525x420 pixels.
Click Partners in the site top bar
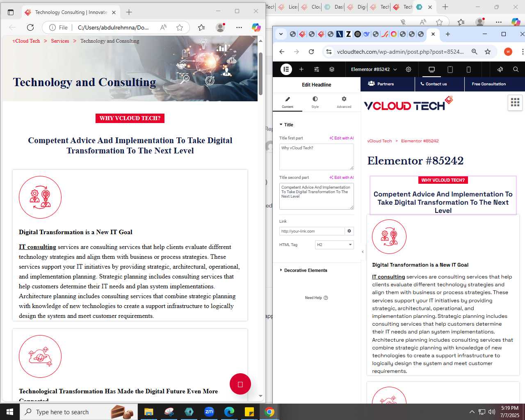(x=381, y=84)
